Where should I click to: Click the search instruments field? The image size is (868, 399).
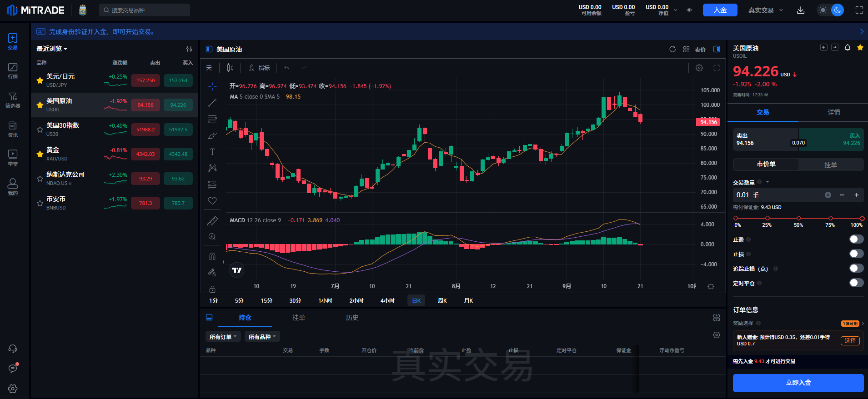(145, 10)
